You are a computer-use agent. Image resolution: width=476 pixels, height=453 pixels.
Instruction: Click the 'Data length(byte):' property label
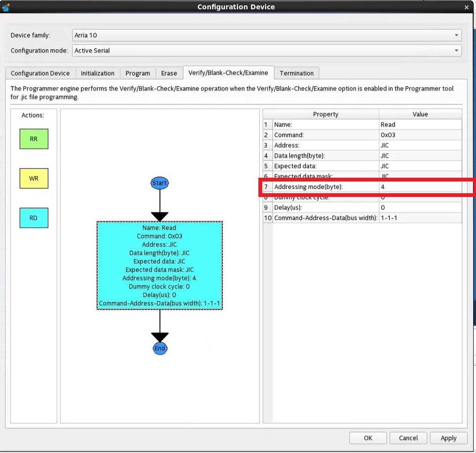point(299,155)
